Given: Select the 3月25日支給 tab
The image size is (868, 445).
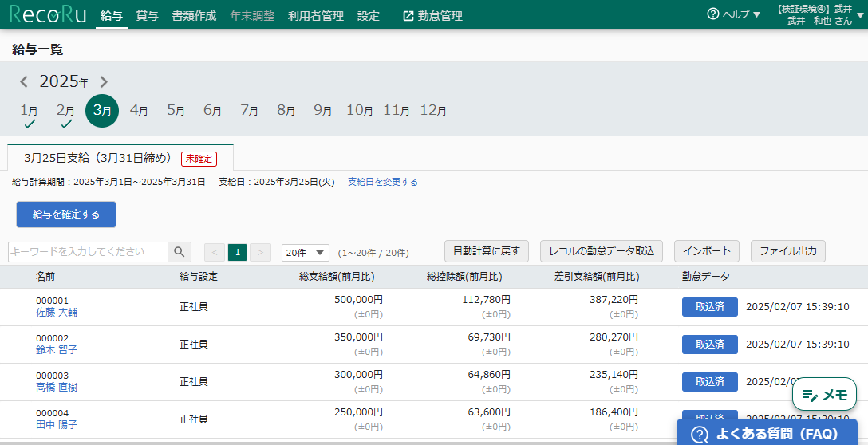Looking at the screenshot, I should (x=120, y=158).
